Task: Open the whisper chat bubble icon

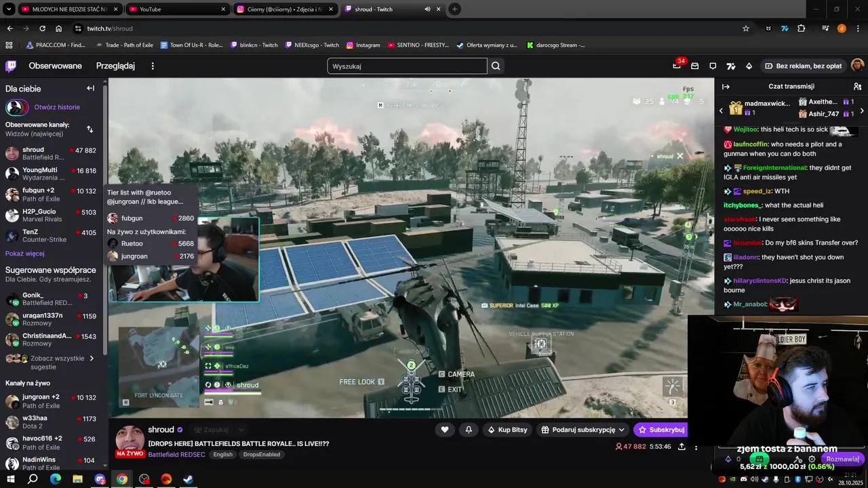Action: click(x=713, y=66)
